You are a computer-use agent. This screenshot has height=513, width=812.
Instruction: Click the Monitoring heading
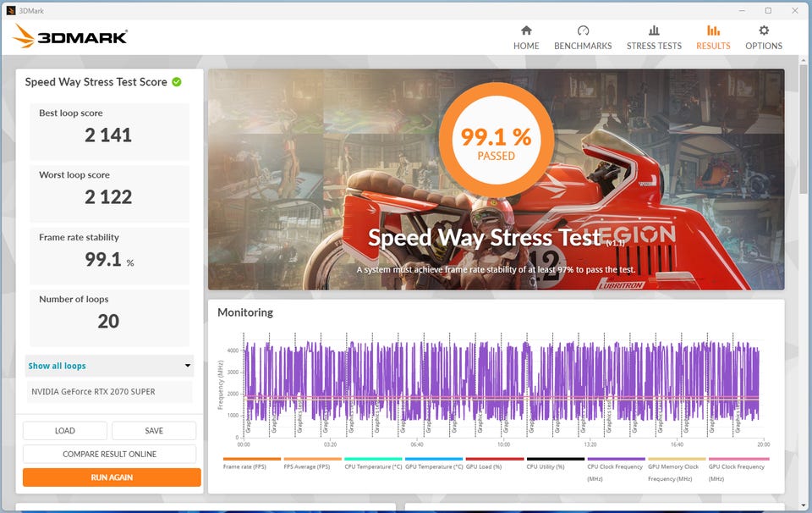coord(245,312)
